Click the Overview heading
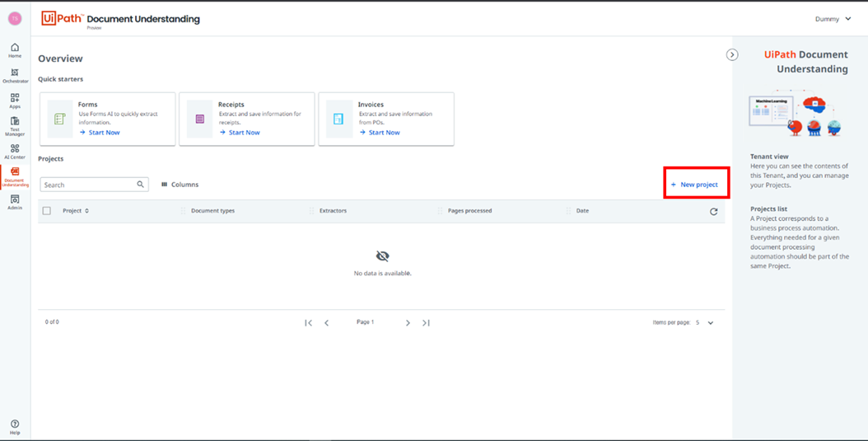The height and width of the screenshot is (441, 868). (x=60, y=59)
